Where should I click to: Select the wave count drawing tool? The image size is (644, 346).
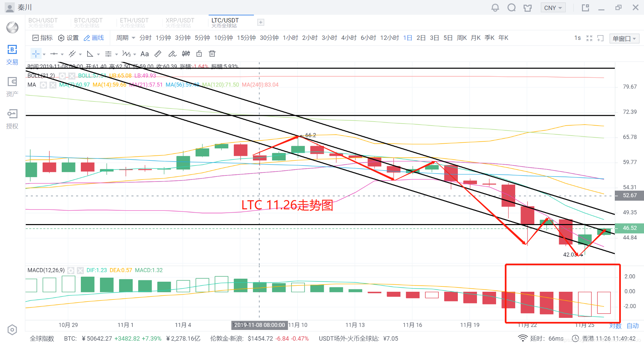126,54
